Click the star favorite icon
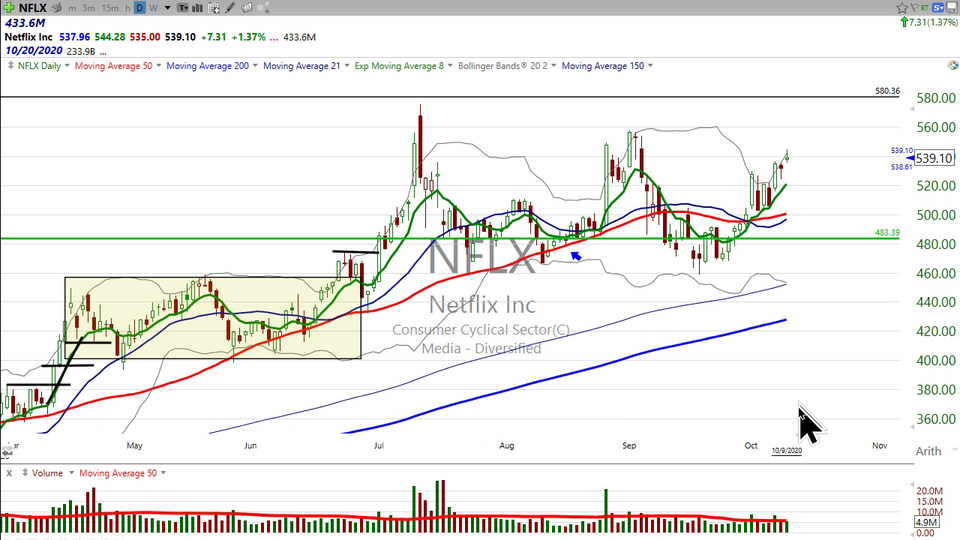Viewport: 960px width, 540px height. 902,8
